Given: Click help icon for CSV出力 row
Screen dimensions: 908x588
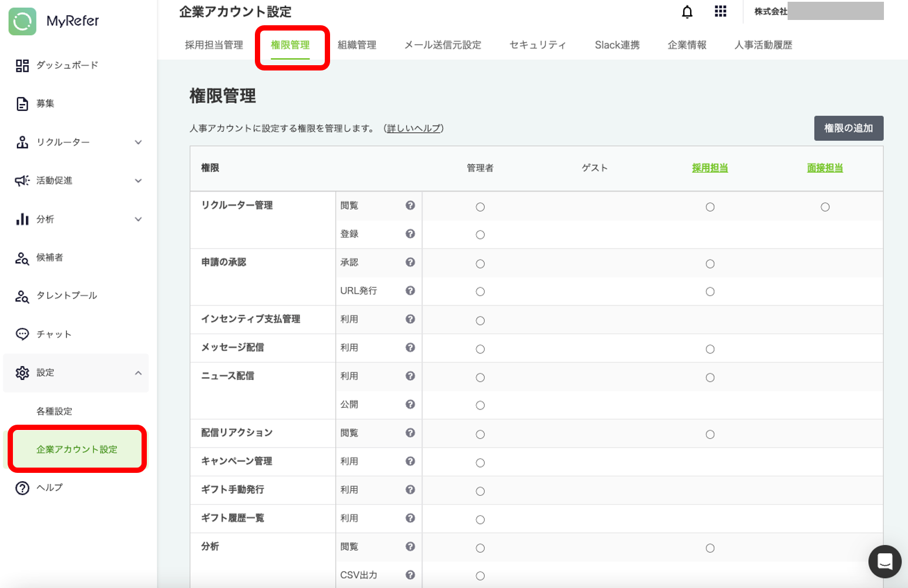Looking at the screenshot, I should click(x=410, y=575).
